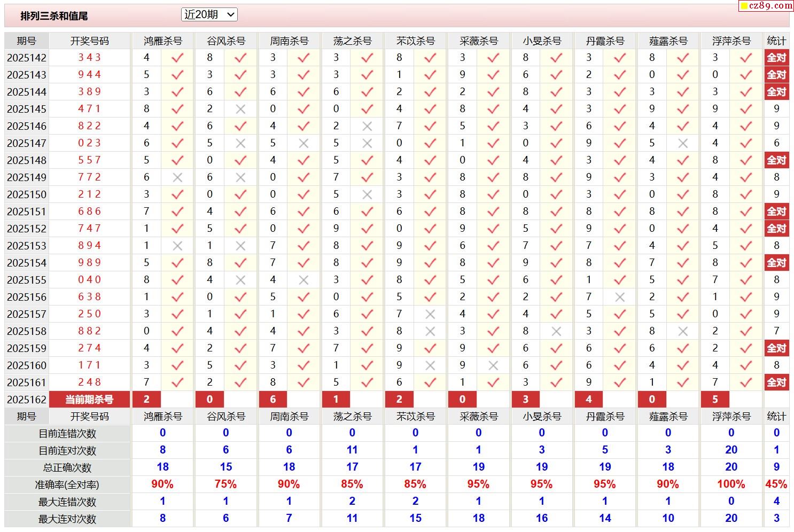Click the 全对 badge in row 2025161
Screen dimensions: 794x532
pyautogui.click(x=776, y=382)
